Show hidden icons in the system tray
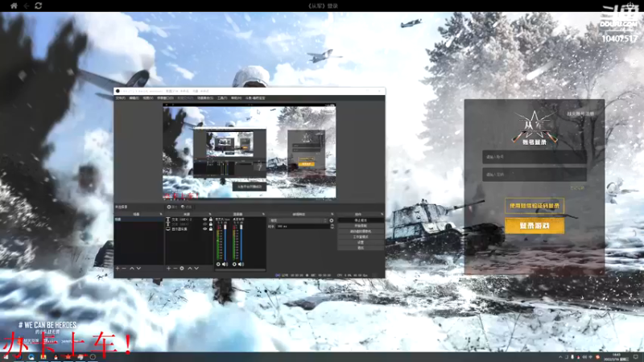 (560, 357)
